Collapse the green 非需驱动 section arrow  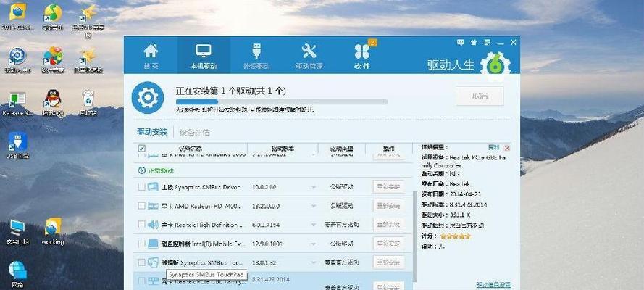coord(142,170)
